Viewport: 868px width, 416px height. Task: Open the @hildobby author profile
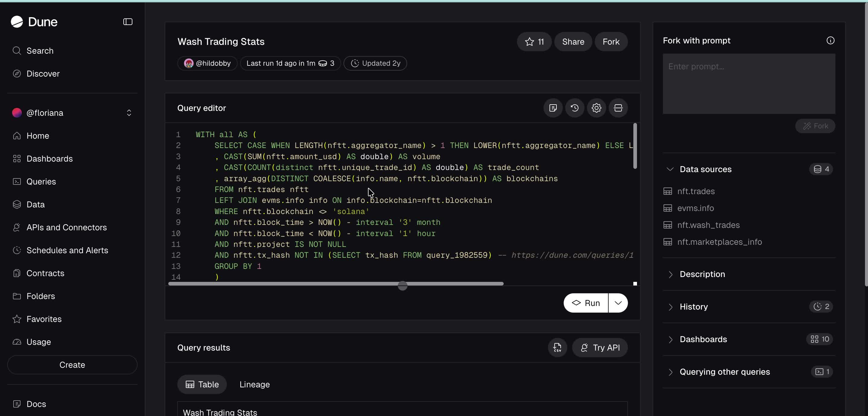(207, 63)
